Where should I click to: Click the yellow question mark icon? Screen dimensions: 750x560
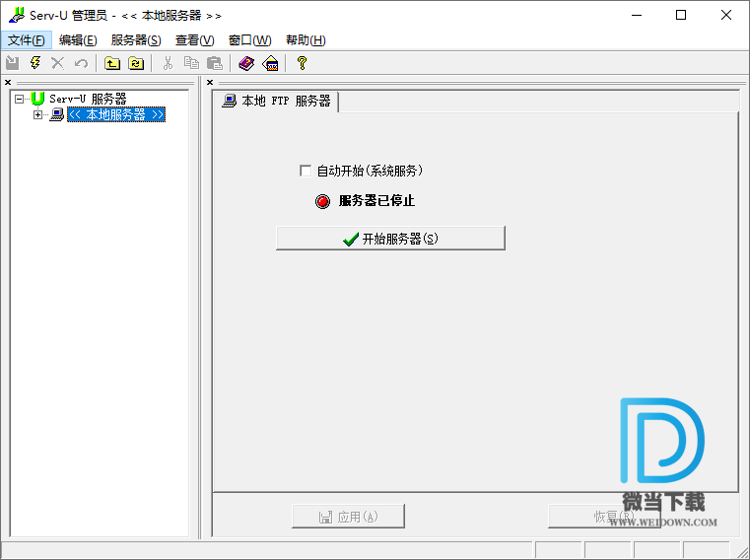[x=302, y=63]
